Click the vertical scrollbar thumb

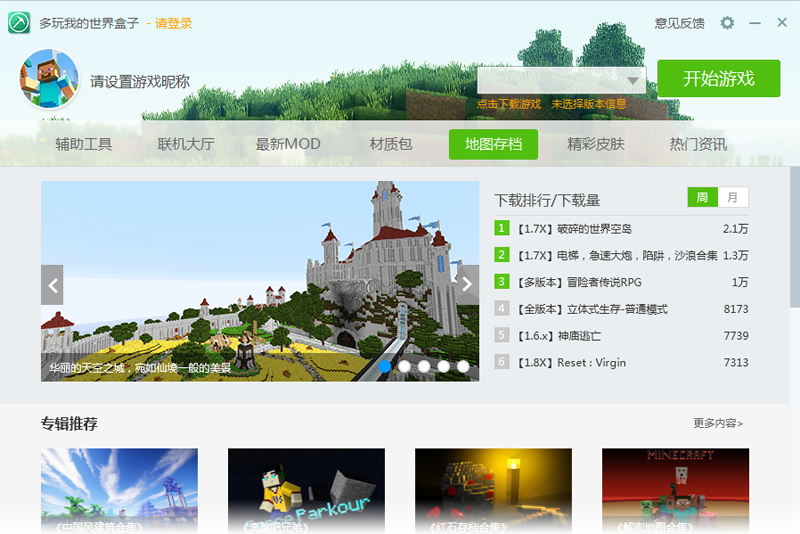(x=795, y=237)
